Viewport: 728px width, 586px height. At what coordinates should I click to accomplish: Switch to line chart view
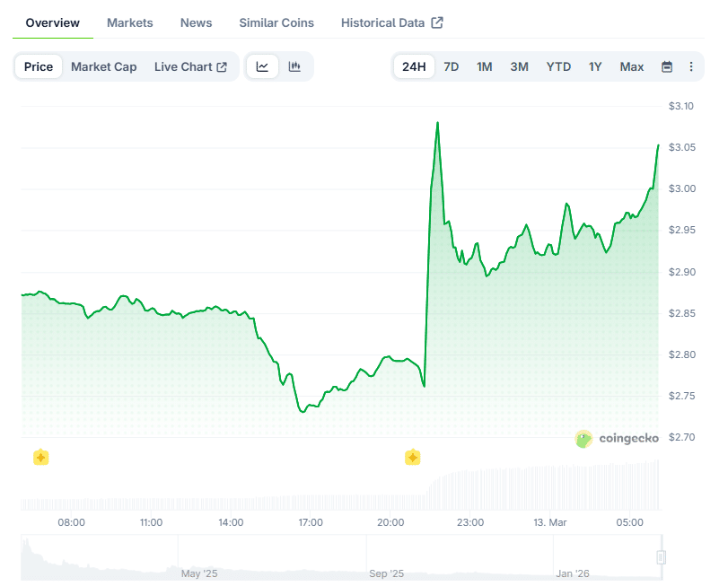262,66
